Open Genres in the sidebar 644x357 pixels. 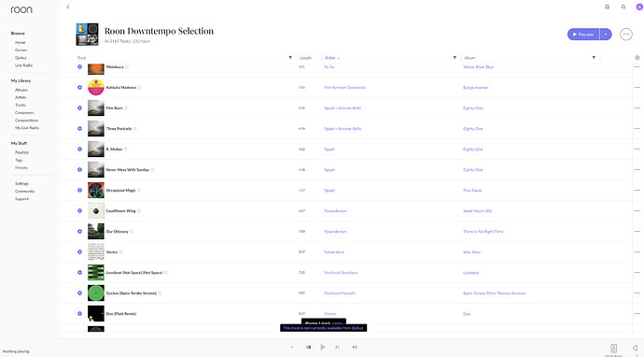point(21,50)
